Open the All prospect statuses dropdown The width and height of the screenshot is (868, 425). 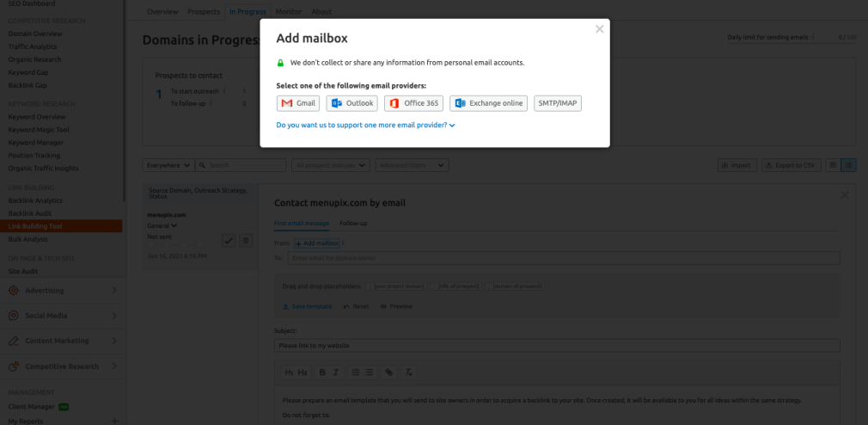point(331,164)
